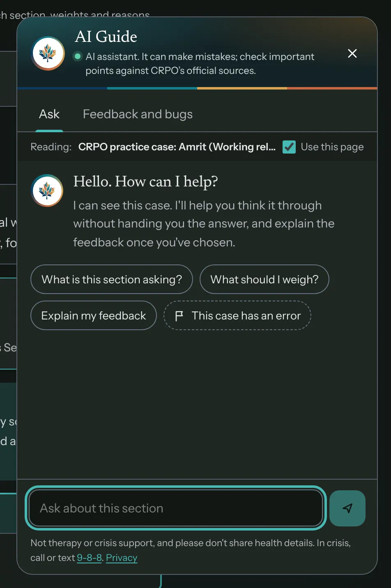Choose 'What should I weigh?' suggestion
Viewport: 391px width, 588px height.
(264, 280)
